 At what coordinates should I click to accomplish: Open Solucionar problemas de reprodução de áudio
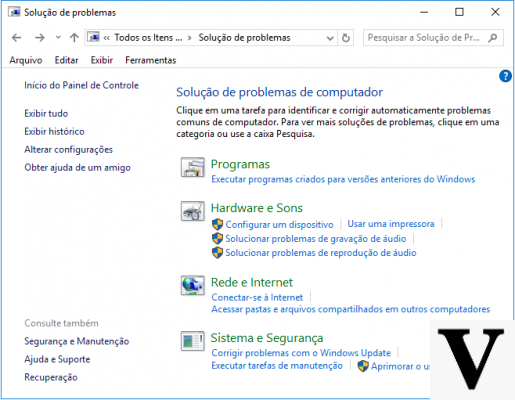(x=321, y=253)
